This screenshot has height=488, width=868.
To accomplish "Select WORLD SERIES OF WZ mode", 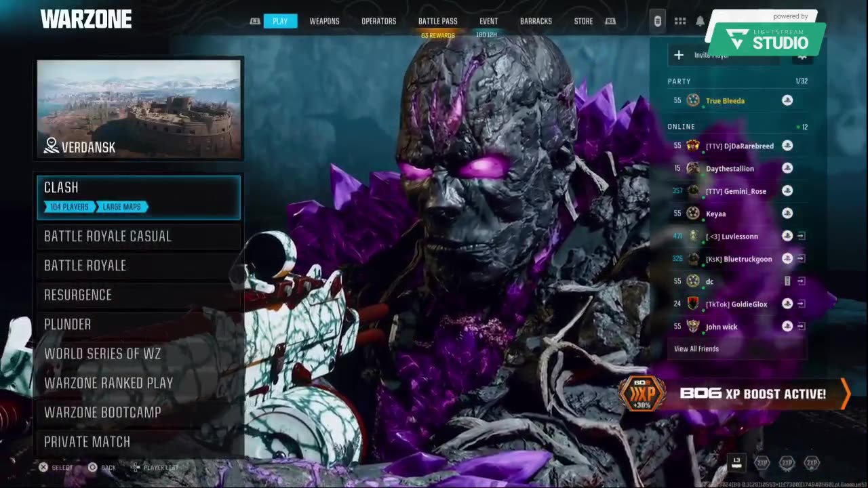I will pos(139,353).
